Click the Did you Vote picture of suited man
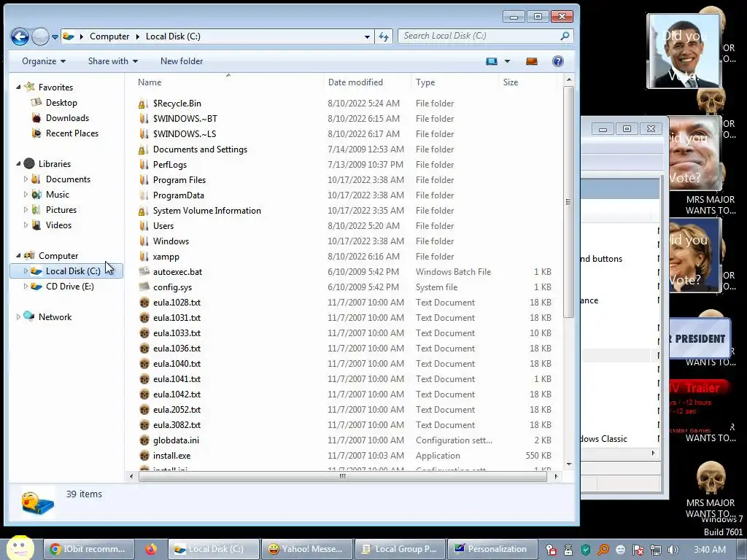This screenshot has width=747, height=560. pyautogui.click(x=684, y=51)
